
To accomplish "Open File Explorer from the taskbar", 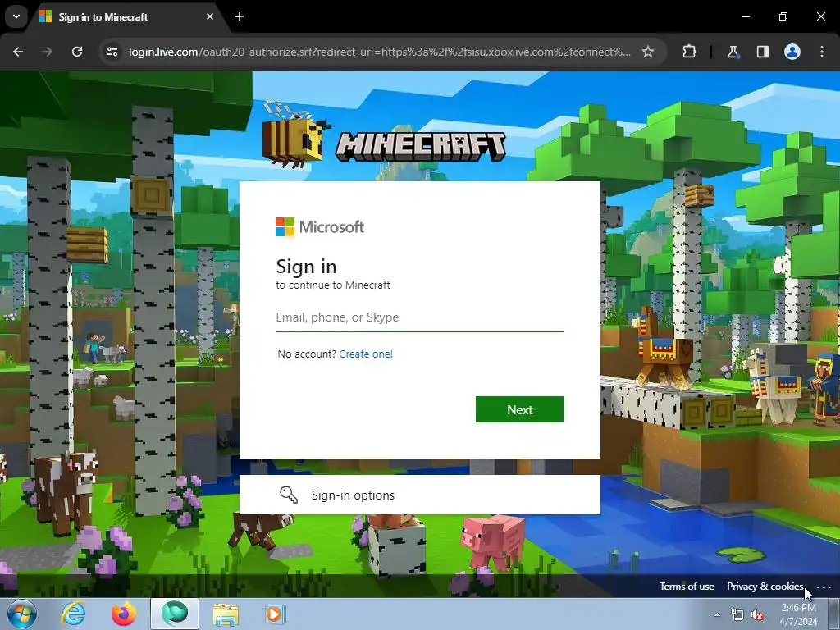I will pyautogui.click(x=226, y=614).
